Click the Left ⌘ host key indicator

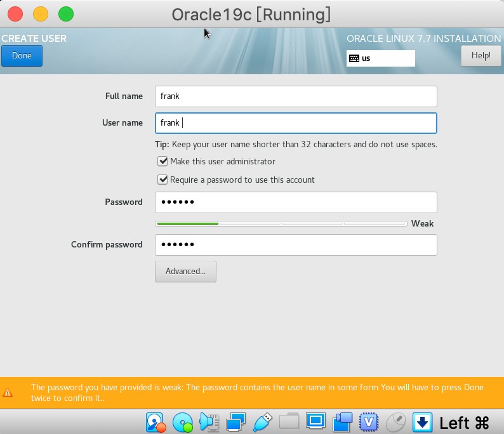click(x=464, y=423)
